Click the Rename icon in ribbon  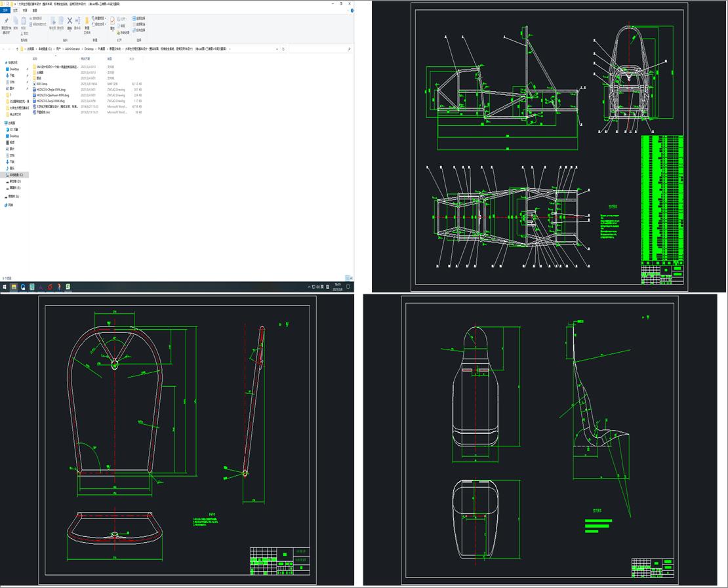77,22
